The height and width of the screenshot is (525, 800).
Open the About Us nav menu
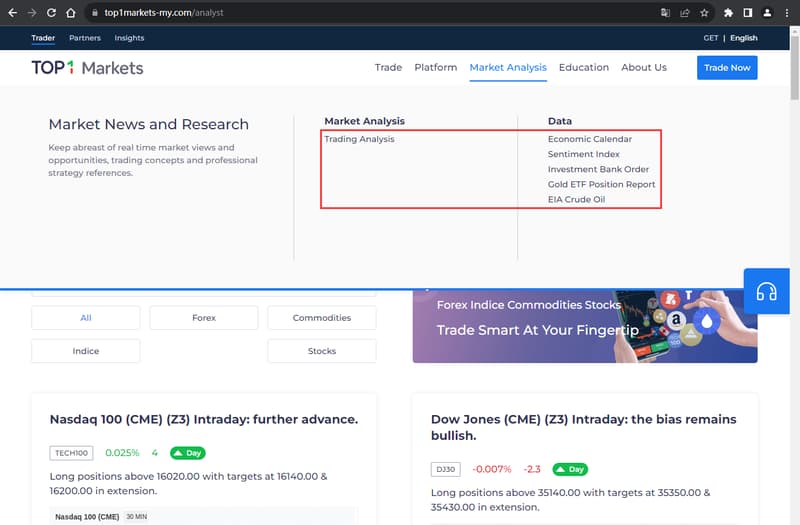point(644,67)
